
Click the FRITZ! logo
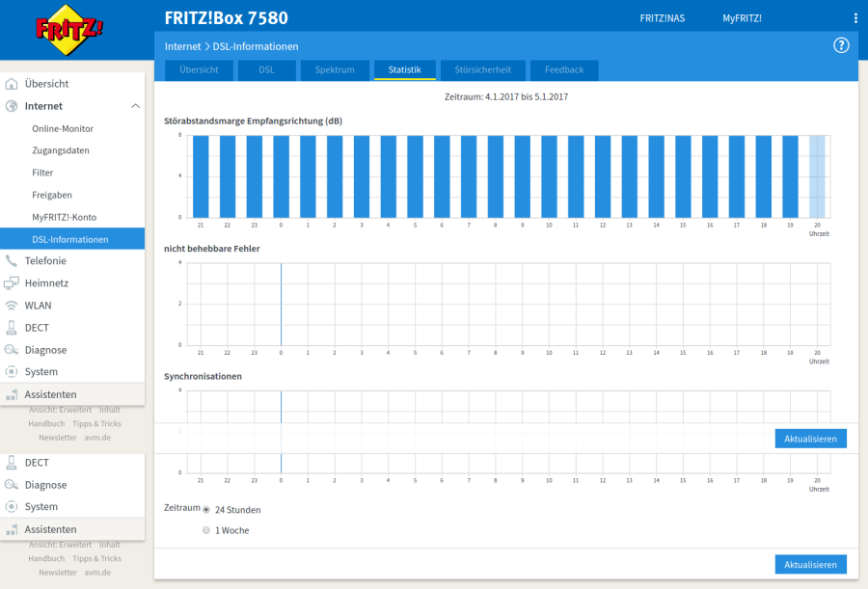69,30
